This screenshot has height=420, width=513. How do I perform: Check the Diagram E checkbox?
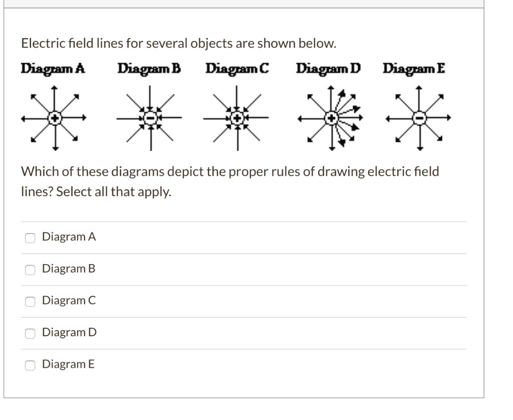click(x=30, y=365)
